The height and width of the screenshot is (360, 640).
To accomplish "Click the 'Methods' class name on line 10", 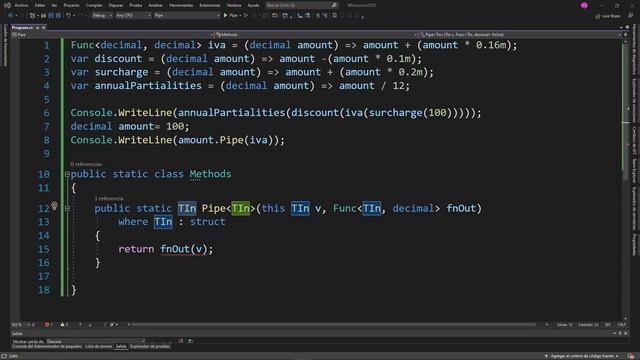I will click(210, 174).
